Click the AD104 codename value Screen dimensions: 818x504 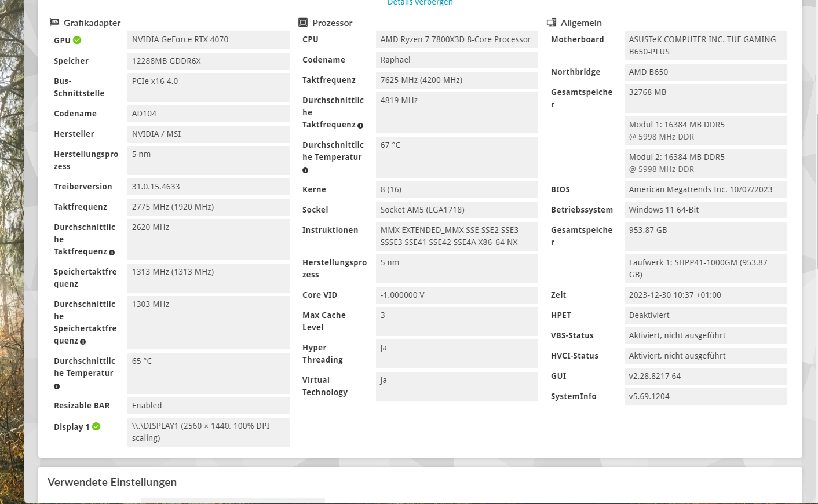pyautogui.click(x=209, y=114)
